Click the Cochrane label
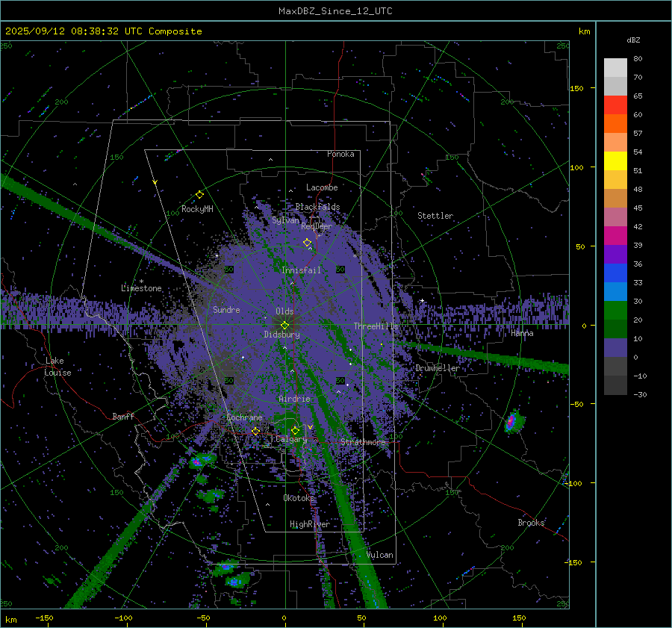 (244, 417)
